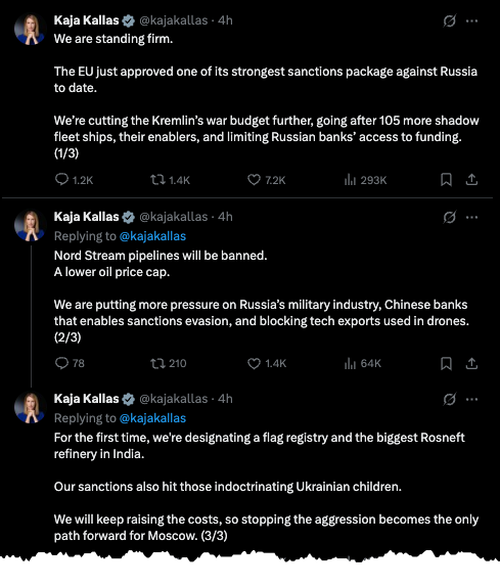This screenshot has height=587, width=500.
Task: Open Grok icon on the third tweet
Action: click(449, 399)
